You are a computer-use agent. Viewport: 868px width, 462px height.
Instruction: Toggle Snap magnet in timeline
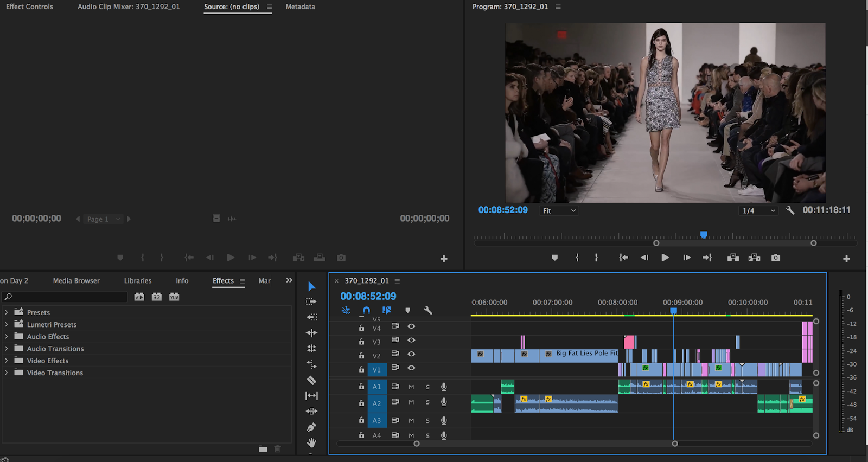tap(366, 310)
